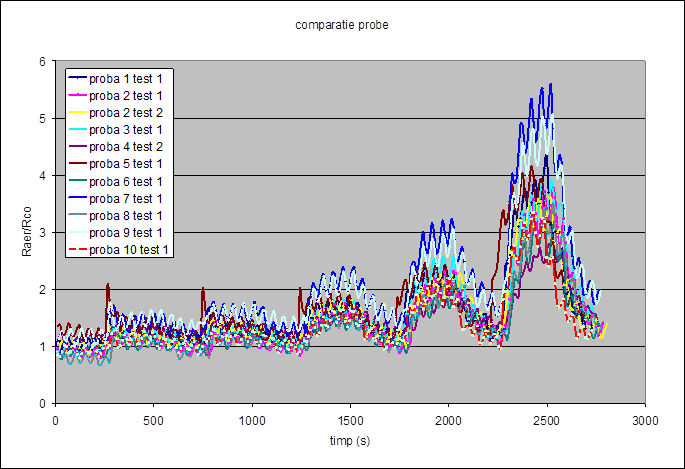Click the y-axis label '4'
The image size is (685, 469).
pos(42,176)
